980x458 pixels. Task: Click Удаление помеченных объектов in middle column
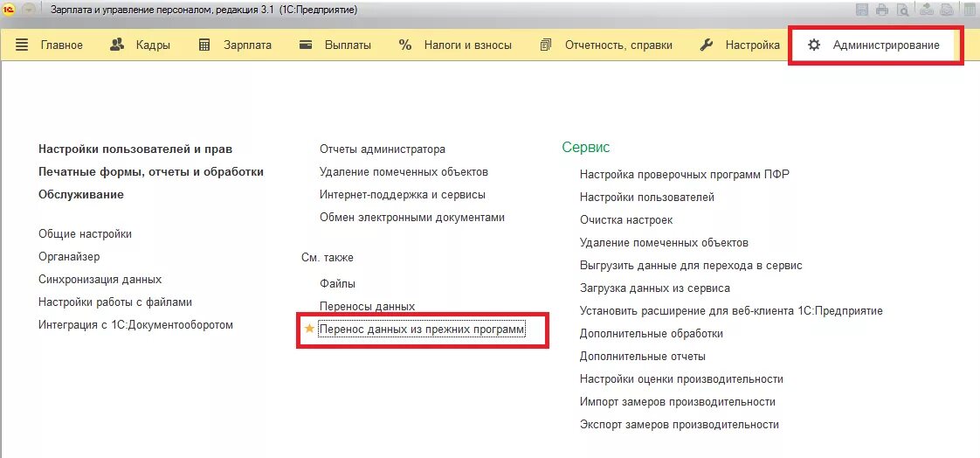point(404,172)
